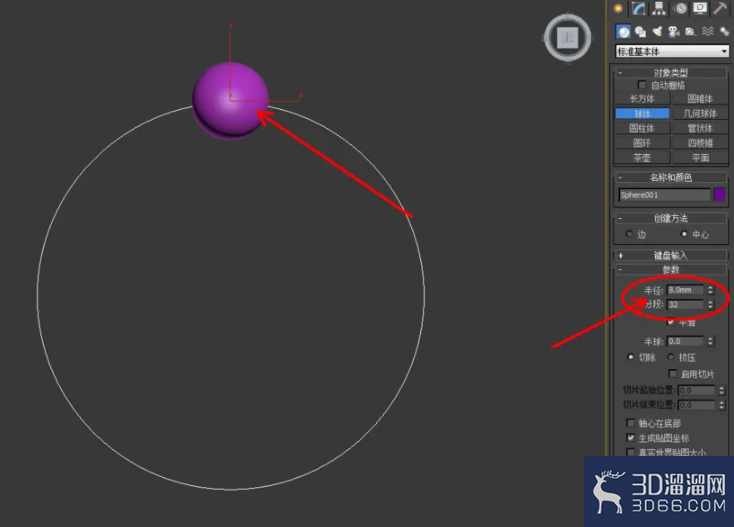Image resolution: width=734 pixels, height=527 pixels.
Task: Select the Helpers category icon
Action: [690, 32]
